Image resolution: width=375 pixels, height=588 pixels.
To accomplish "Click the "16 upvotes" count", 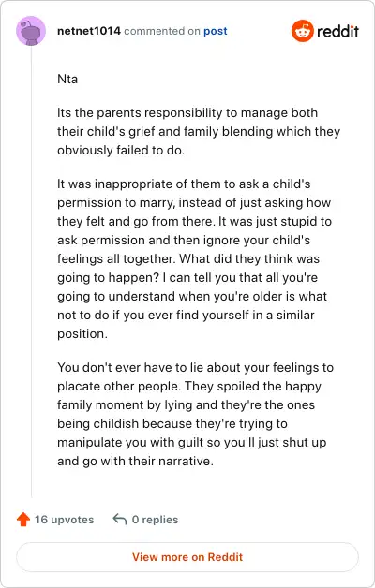I will coord(64,520).
